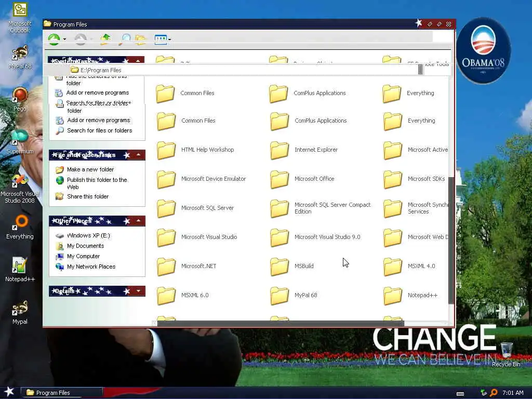Collapse the System Tasks panel
The height and width of the screenshot is (399, 532).
(x=138, y=61)
